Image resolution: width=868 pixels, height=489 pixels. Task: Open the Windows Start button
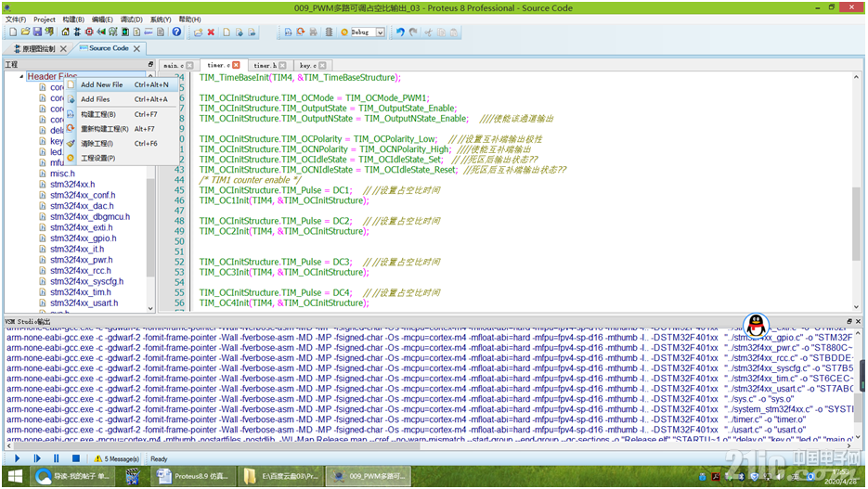(x=15, y=476)
